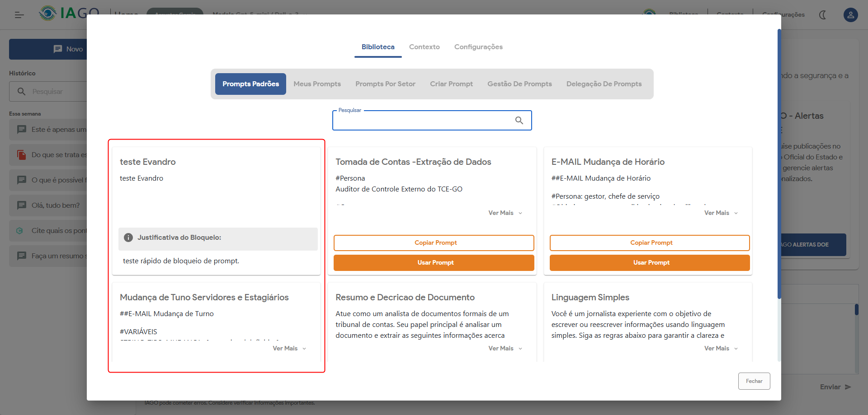Click the hamburger menu icon

coord(19,15)
